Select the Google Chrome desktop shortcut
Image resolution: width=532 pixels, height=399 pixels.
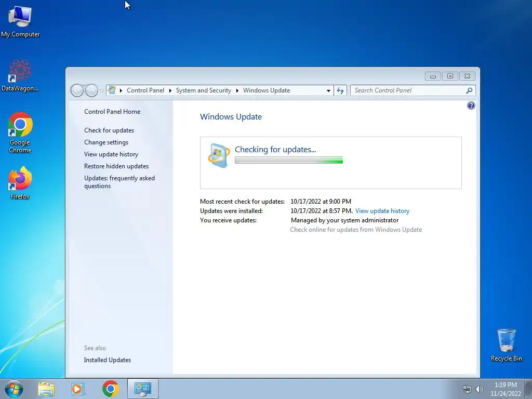click(20, 132)
